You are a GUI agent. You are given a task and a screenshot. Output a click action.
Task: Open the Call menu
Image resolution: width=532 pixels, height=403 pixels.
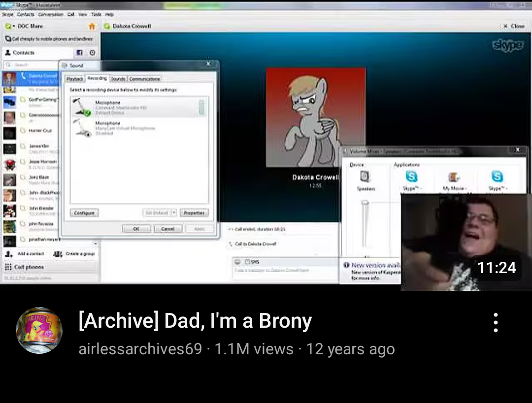coord(70,14)
